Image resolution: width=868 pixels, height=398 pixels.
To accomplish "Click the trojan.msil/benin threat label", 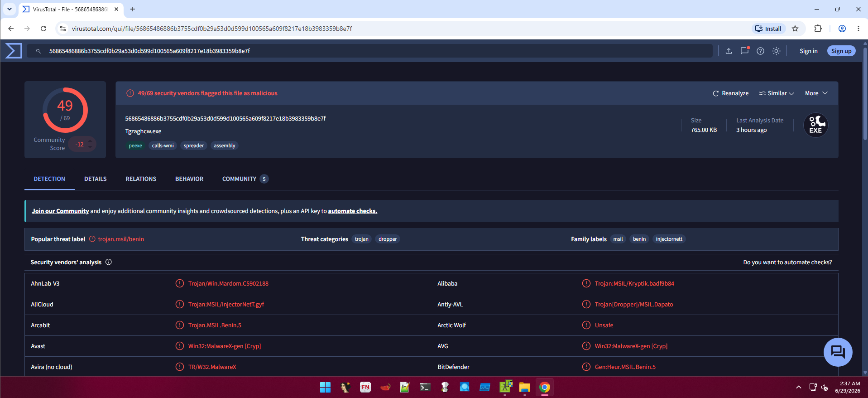I will click(x=121, y=239).
